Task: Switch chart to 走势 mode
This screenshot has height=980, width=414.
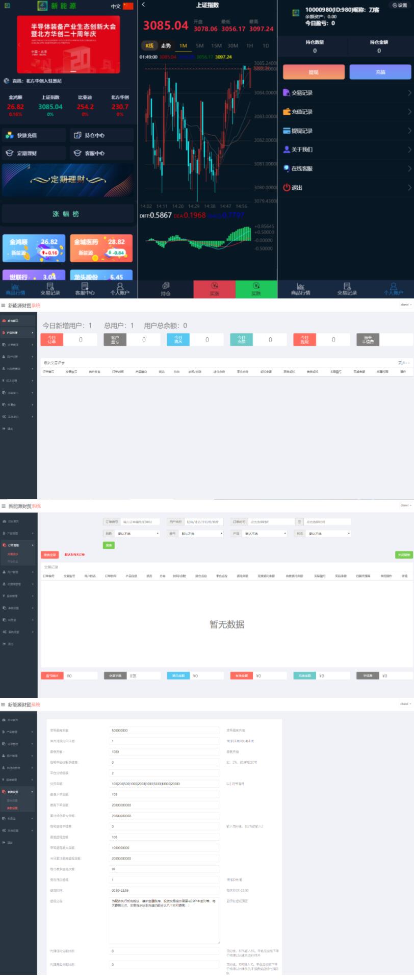Action: 166,45
